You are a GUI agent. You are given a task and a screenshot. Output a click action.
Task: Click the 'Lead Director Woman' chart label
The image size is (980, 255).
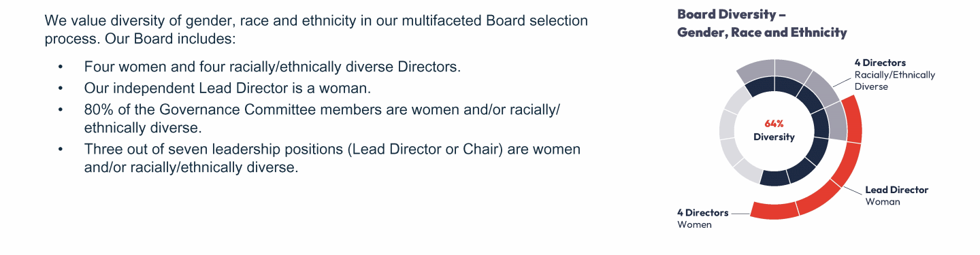pos(896,196)
